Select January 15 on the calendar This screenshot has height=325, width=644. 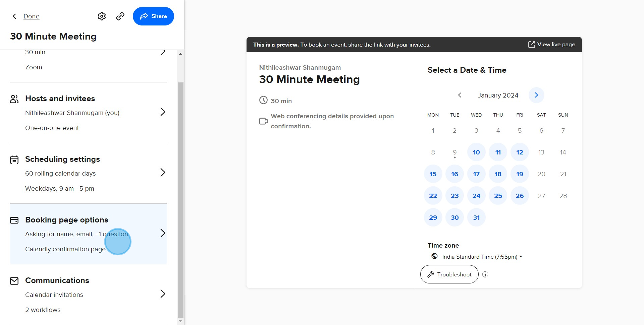[433, 174]
